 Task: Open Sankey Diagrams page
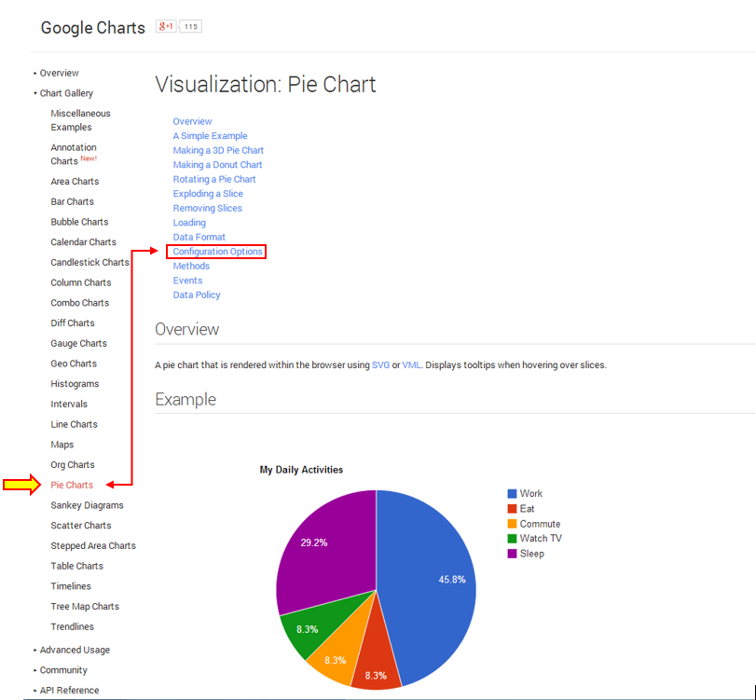88,505
